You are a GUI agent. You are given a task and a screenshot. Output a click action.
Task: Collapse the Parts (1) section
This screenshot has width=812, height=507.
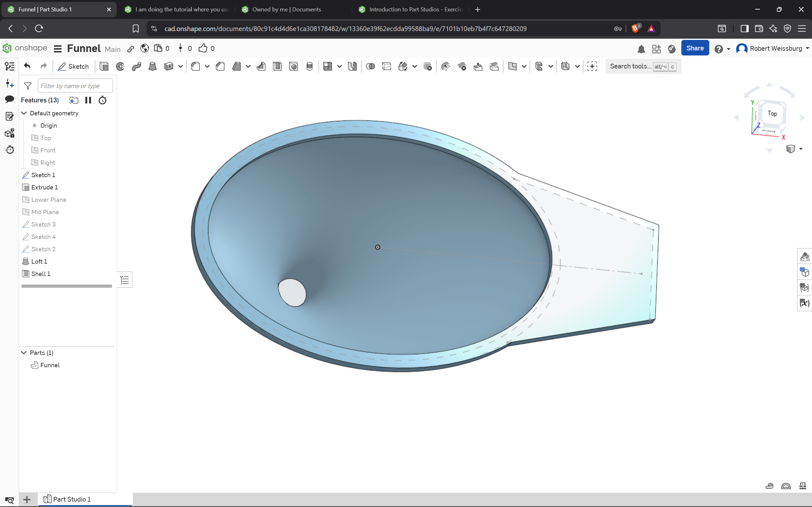tap(24, 353)
